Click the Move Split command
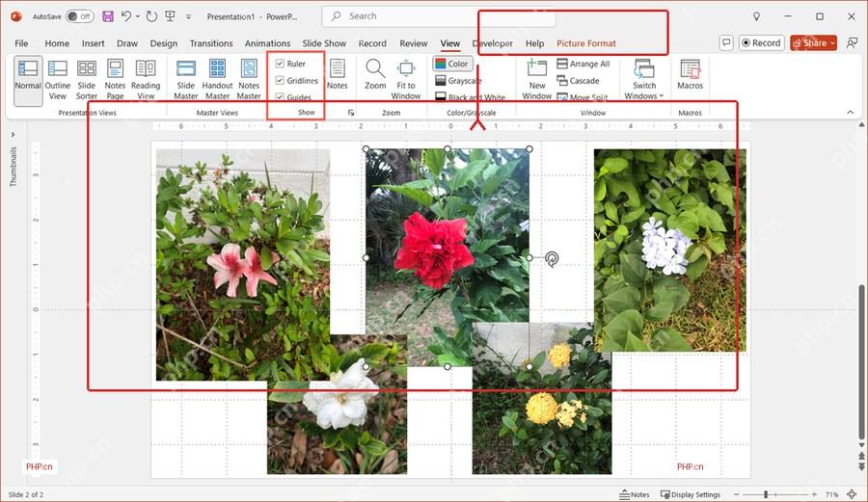This screenshot has width=868, height=502. click(583, 97)
